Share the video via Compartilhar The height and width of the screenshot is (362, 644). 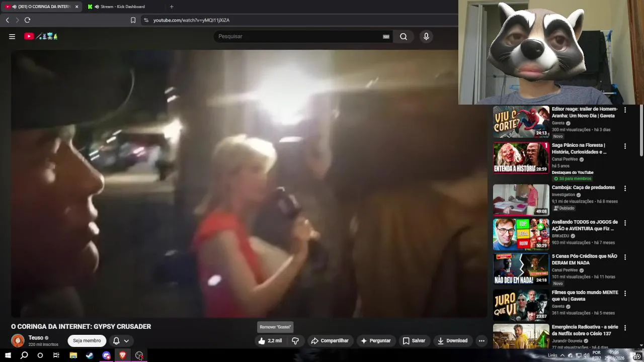tap(330, 341)
